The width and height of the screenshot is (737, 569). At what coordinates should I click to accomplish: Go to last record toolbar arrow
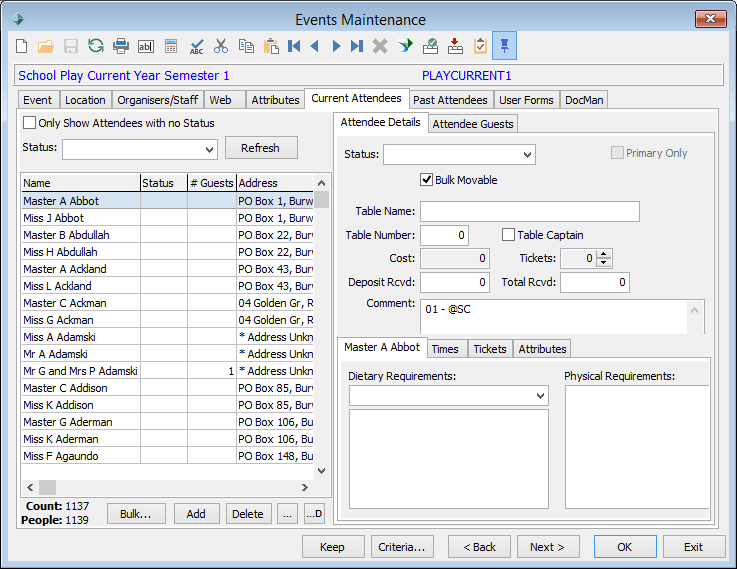click(x=357, y=46)
